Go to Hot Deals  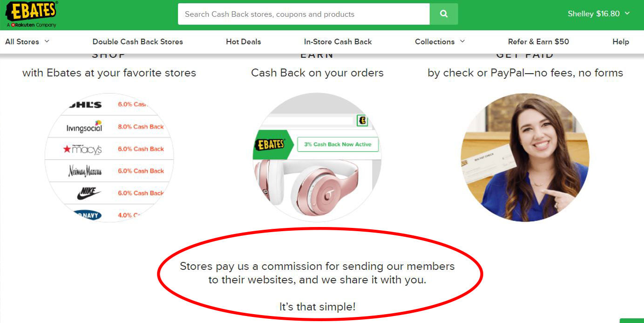tap(244, 41)
